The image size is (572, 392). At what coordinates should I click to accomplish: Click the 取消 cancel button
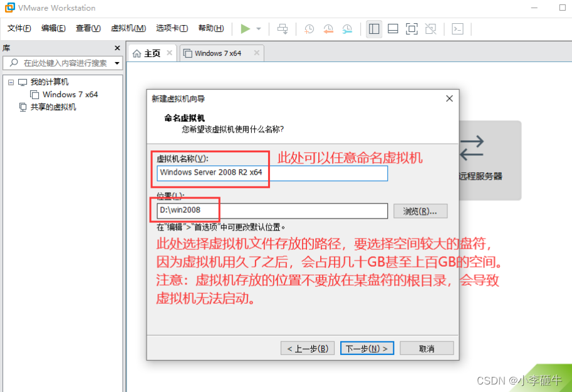(x=427, y=349)
